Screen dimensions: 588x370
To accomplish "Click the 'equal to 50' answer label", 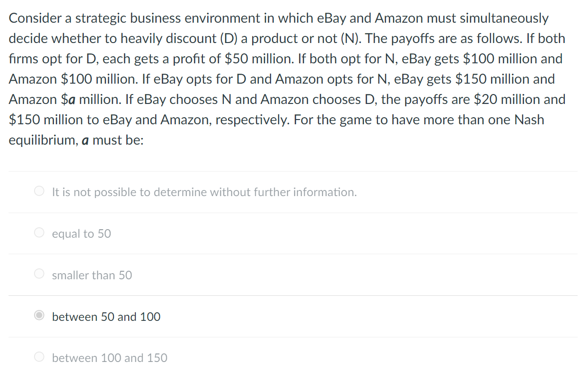I will (x=81, y=233).
